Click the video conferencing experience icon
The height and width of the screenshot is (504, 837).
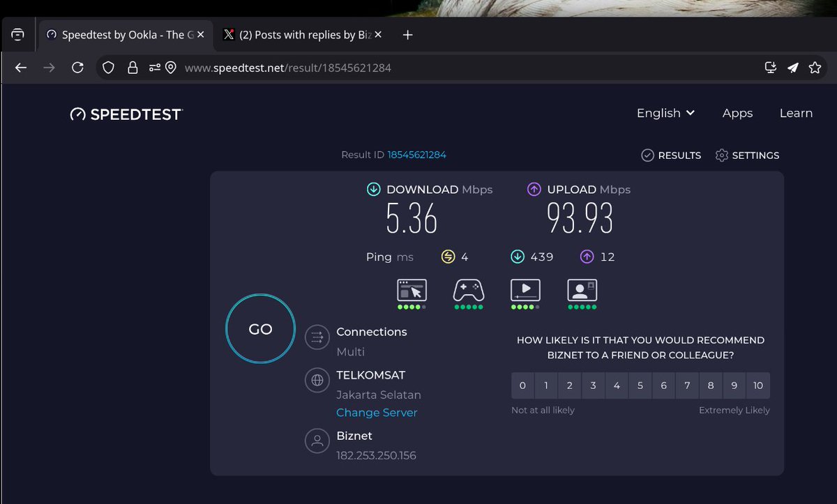(x=582, y=290)
